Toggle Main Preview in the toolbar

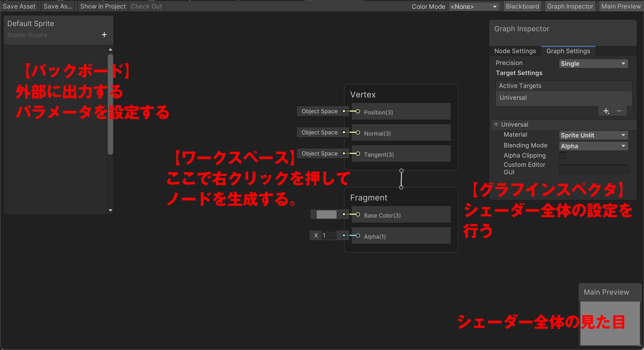(x=621, y=6)
